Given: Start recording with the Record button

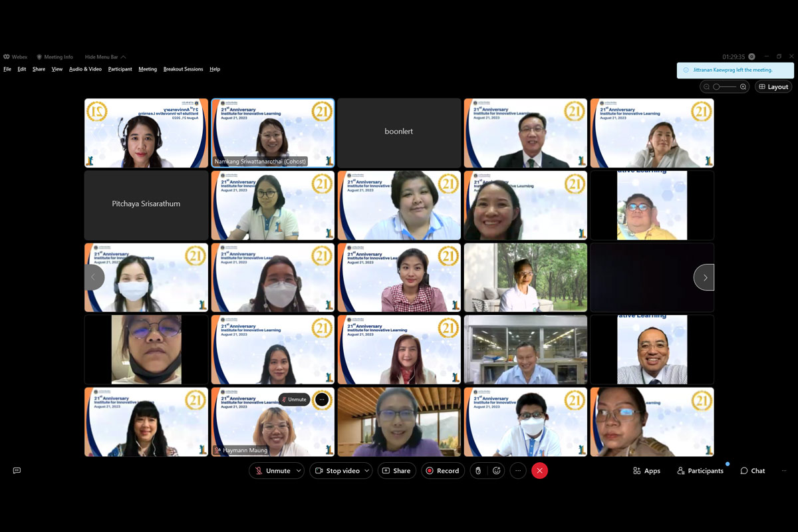Looking at the screenshot, I should click(x=442, y=471).
